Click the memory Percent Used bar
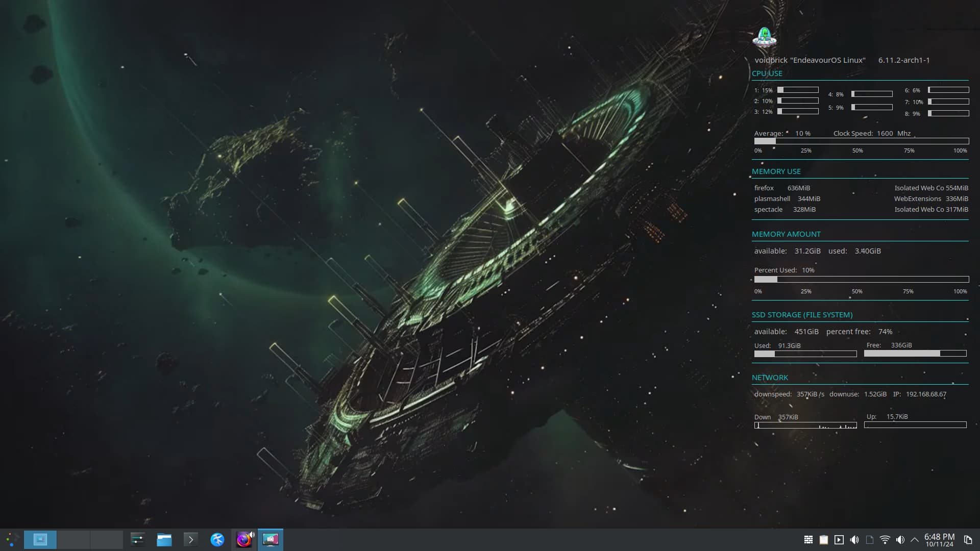The image size is (980, 551). click(862, 280)
